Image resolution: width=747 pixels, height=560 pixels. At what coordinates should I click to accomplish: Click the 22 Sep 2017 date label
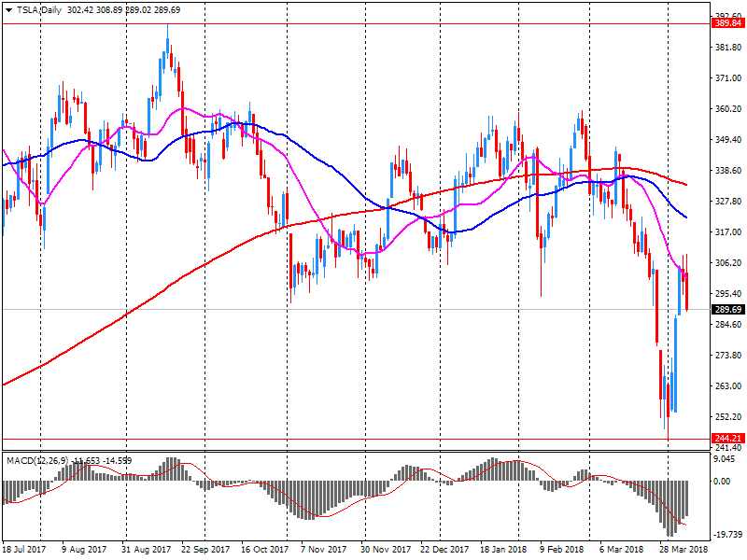205,550
